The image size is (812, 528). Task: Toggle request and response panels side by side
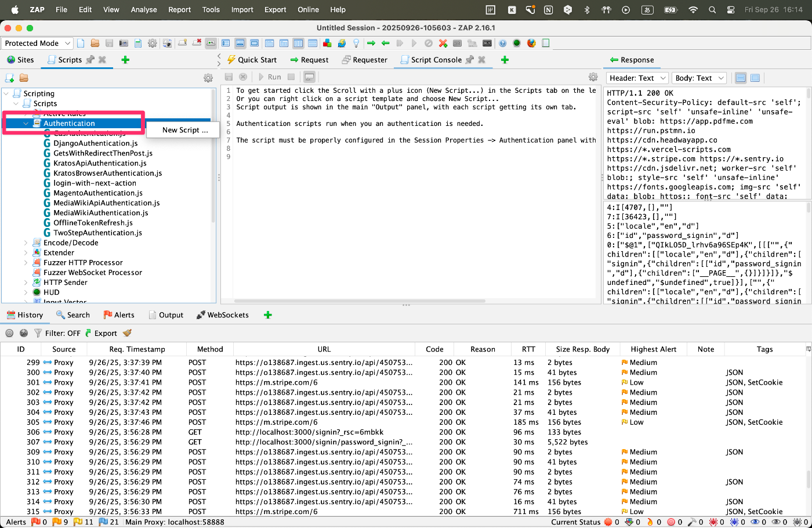[298, 44]
